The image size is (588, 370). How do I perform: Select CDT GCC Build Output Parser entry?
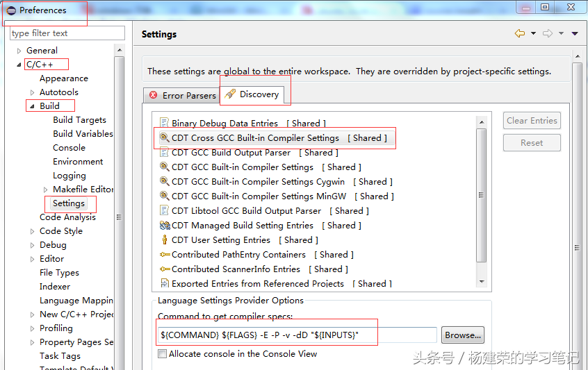click(255, 153)
